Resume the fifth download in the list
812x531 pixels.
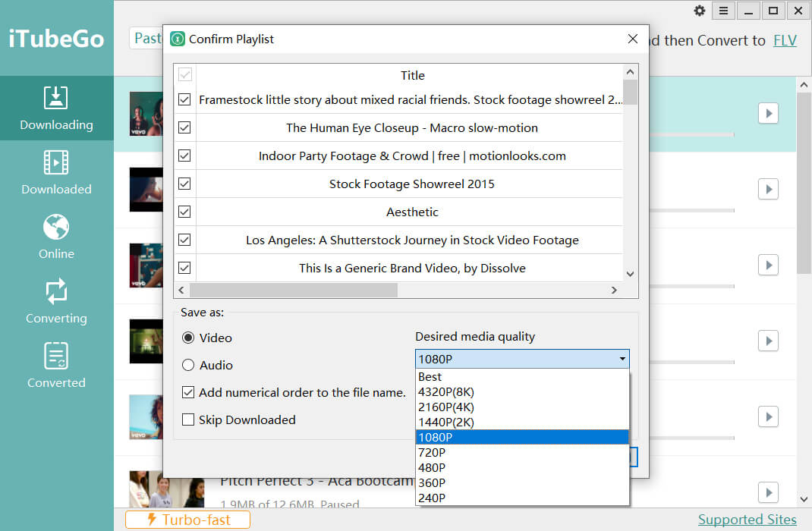pyautogui.click(x=769, y=416)
